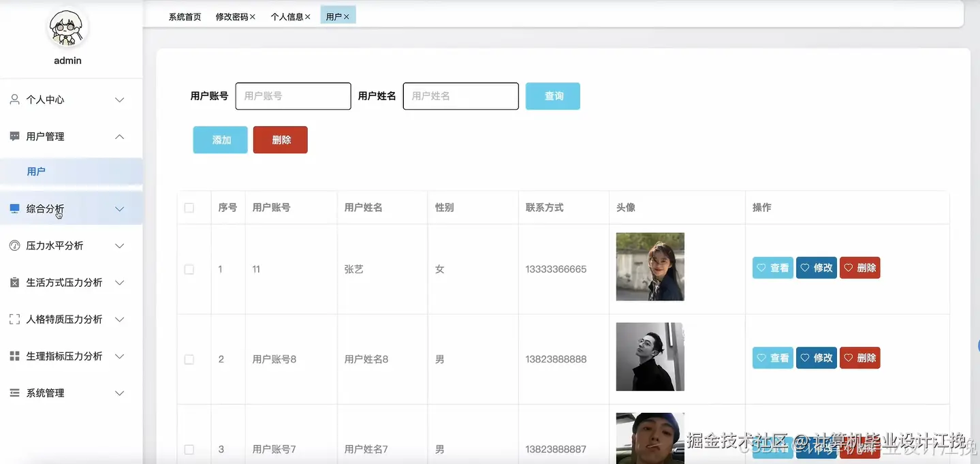980x464 pixels.
Task: Collapse the 用户管理 menu chevron
Action: pos(120,136)
